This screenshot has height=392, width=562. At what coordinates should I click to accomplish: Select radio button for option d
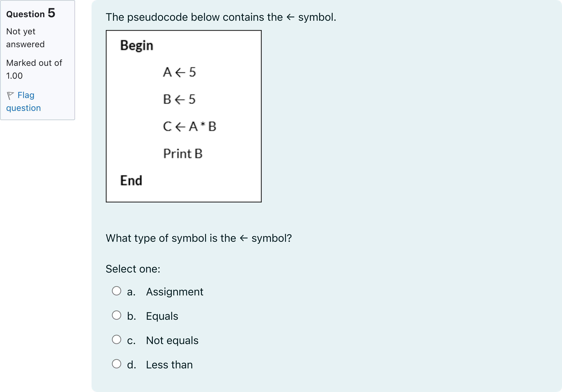point(117,364)
